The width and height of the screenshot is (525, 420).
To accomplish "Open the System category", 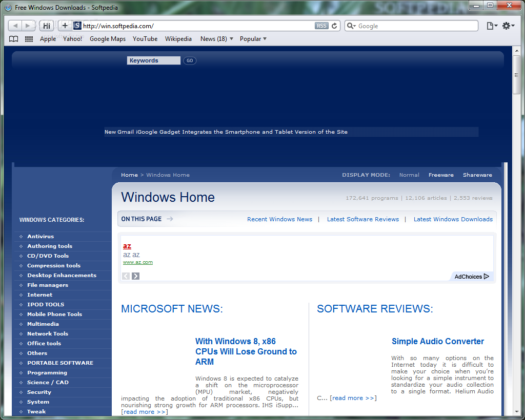I will [38, 402].
